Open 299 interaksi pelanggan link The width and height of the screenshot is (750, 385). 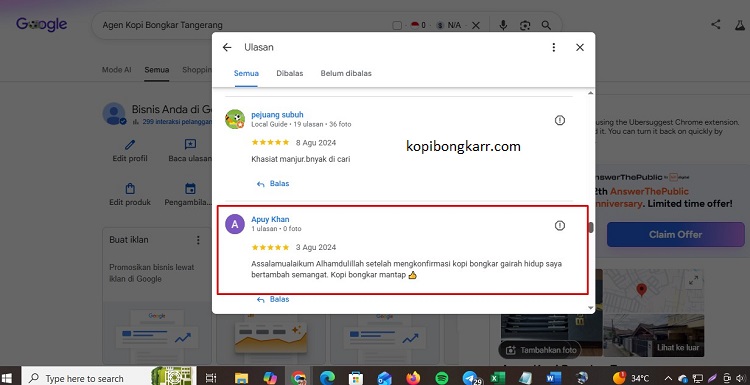[x=176, y=122]
